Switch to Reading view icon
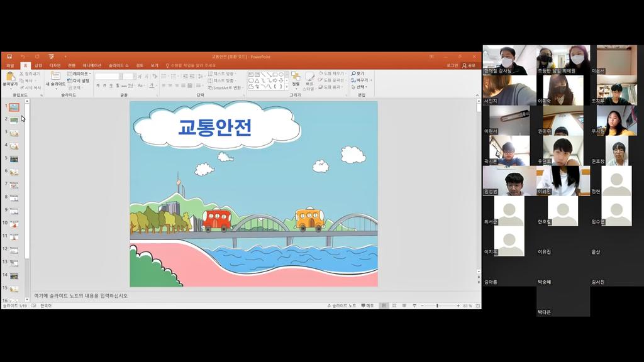This screenshot has height=362, width=644. coord(404,306)
